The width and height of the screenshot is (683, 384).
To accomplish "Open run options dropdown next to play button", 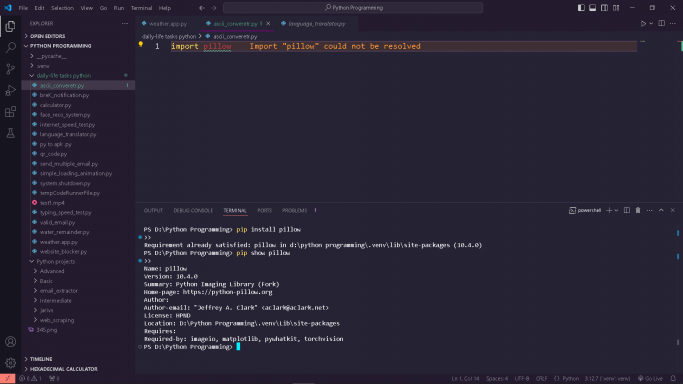I will tap(651, 24).
